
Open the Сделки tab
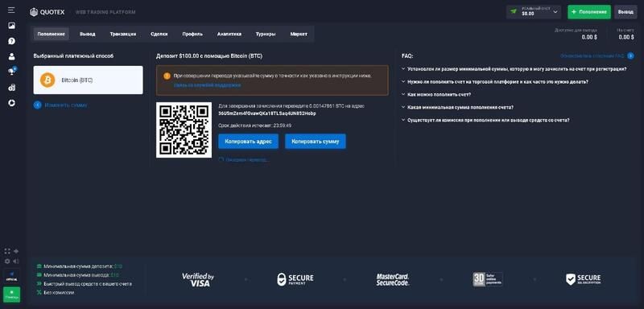tap(159, 34)
